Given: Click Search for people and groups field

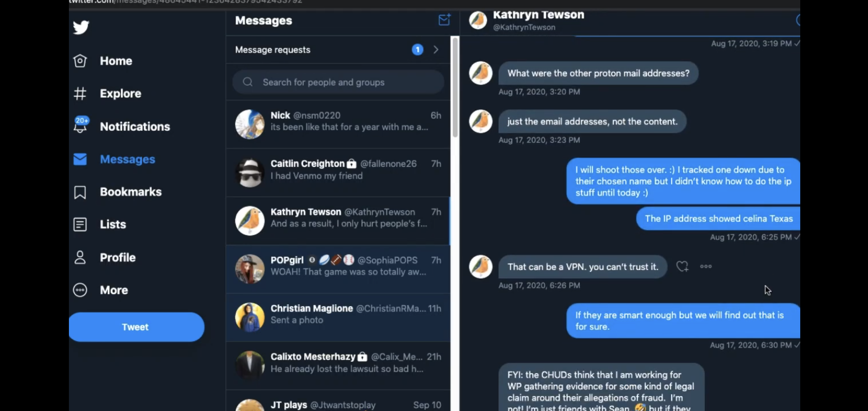Looking at the screenshot, I should pyautogui.click(x=338, y=82).
